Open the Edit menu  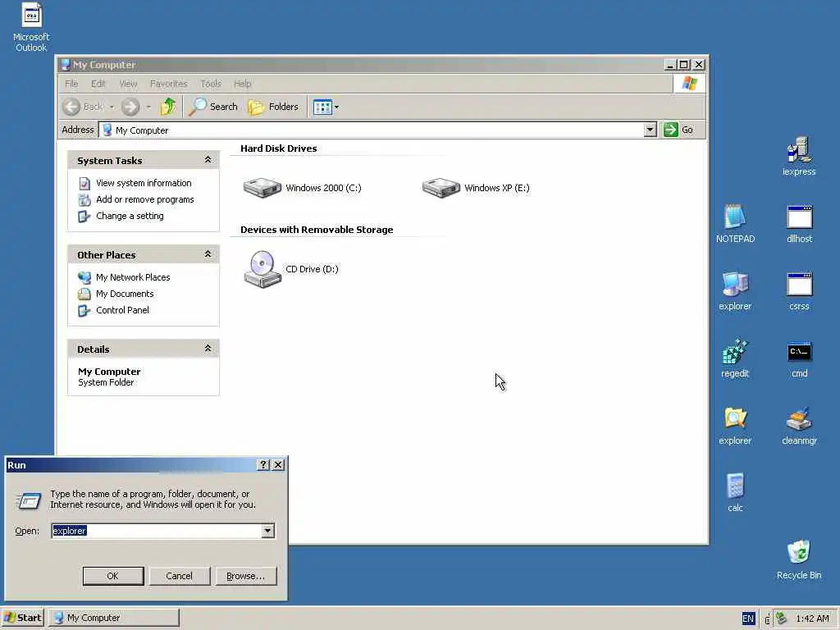pos(98,84)
